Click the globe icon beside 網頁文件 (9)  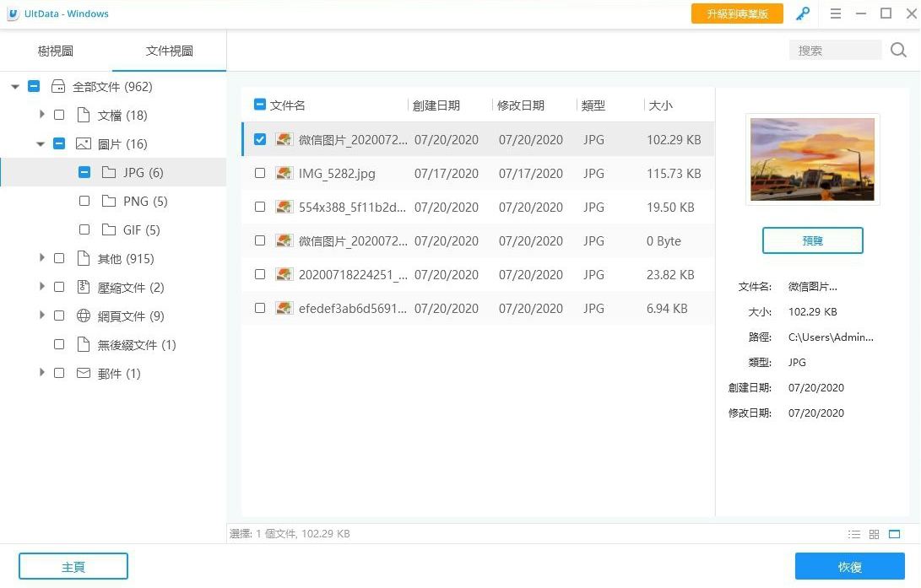point(84,316)
